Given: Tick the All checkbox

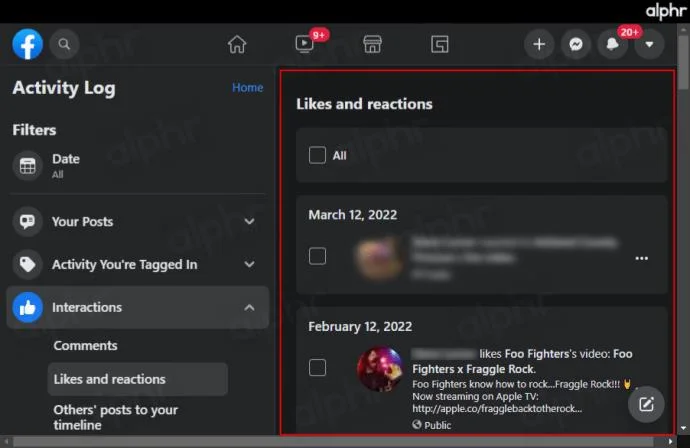Looking at the screenshot, I should point(317,155).
